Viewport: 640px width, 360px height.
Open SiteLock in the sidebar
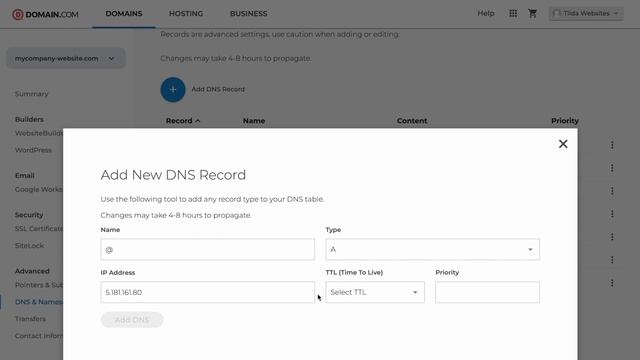click(x=29, y=246)
